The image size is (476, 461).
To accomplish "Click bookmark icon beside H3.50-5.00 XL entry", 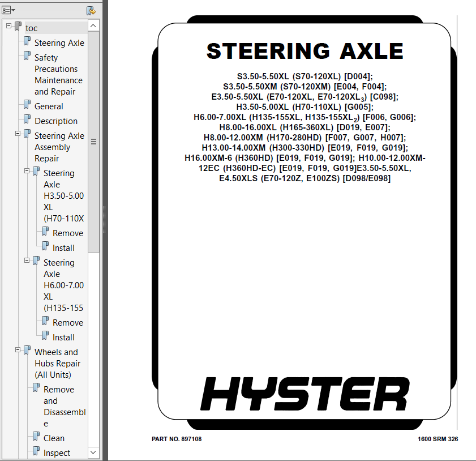I will pos(36,171).
